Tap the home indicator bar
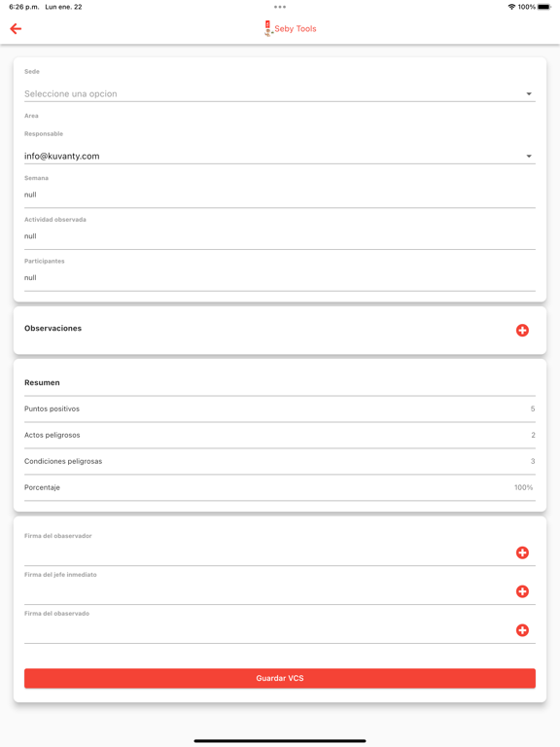 tap(280, 741)
